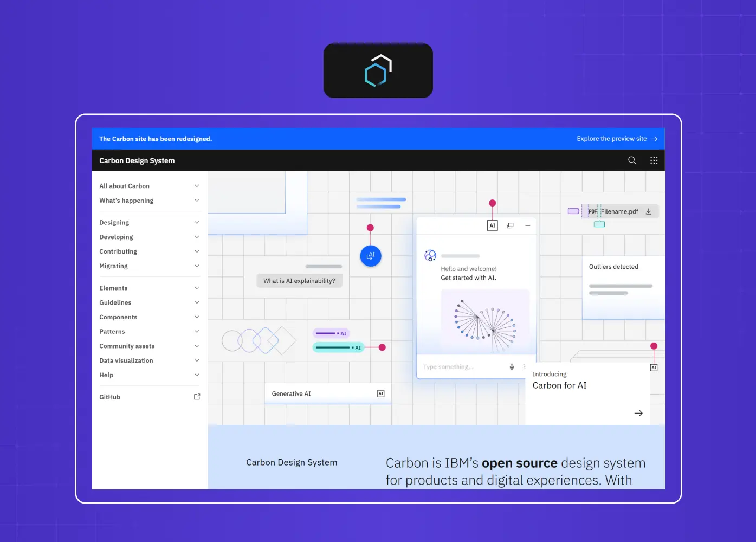
Task: Open the Introducing Carbon for AI card
Action: pyautogui.click(x=588, y=393)
